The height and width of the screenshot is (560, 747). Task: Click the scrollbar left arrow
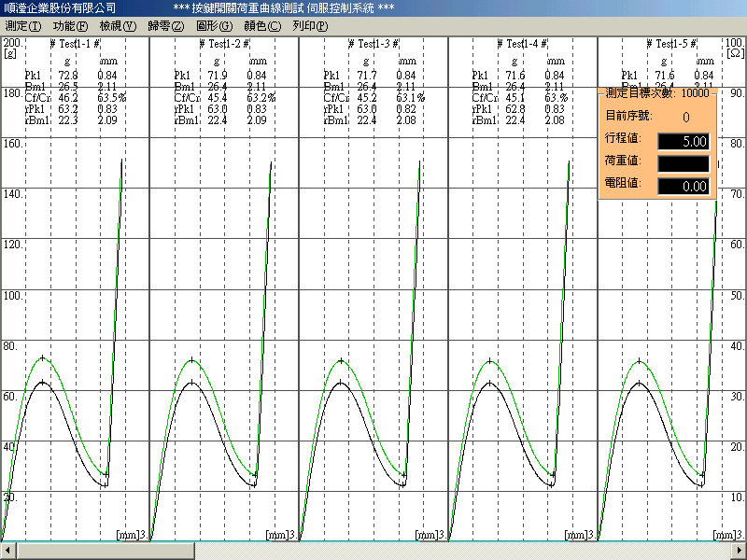[x=7, y=551]
